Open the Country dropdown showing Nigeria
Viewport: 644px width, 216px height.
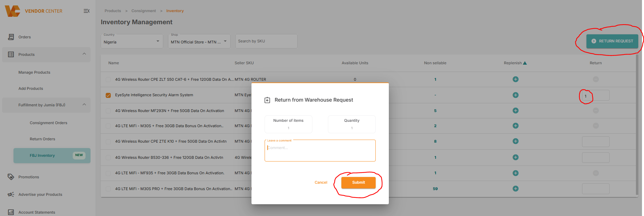tap(132, 41)
